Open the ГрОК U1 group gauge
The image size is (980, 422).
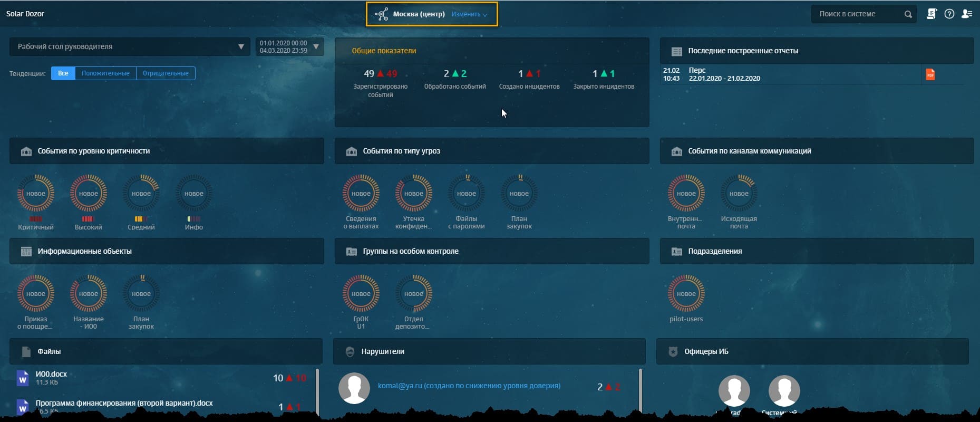tap(361, 294)
